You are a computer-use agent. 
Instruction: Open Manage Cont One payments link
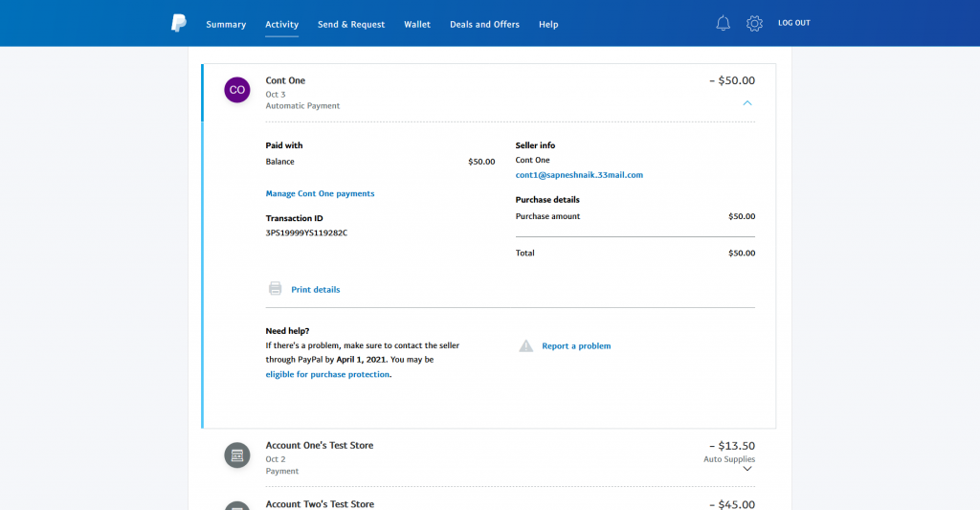click(x=320, y=193)
